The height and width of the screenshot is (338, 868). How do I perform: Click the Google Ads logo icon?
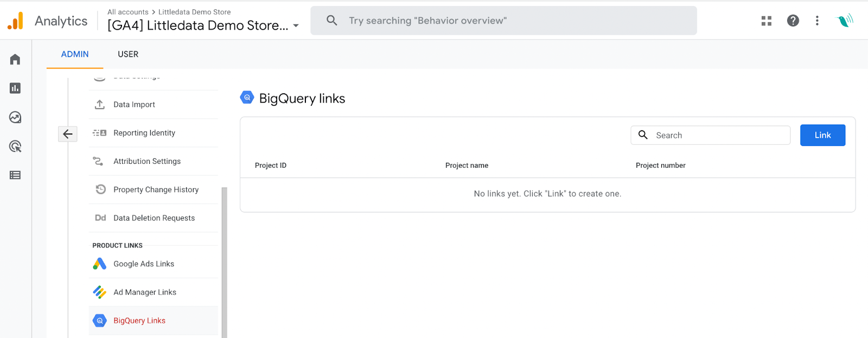tap(100, 264)
